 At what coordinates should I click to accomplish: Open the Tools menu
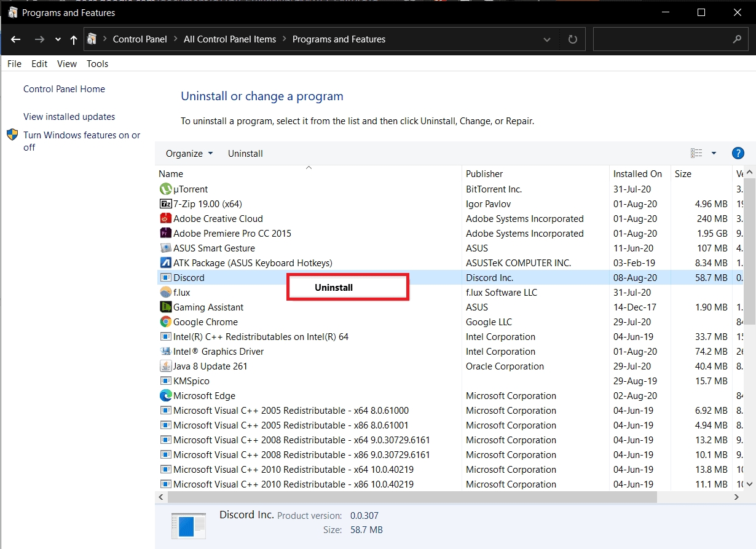coord(97,64)
